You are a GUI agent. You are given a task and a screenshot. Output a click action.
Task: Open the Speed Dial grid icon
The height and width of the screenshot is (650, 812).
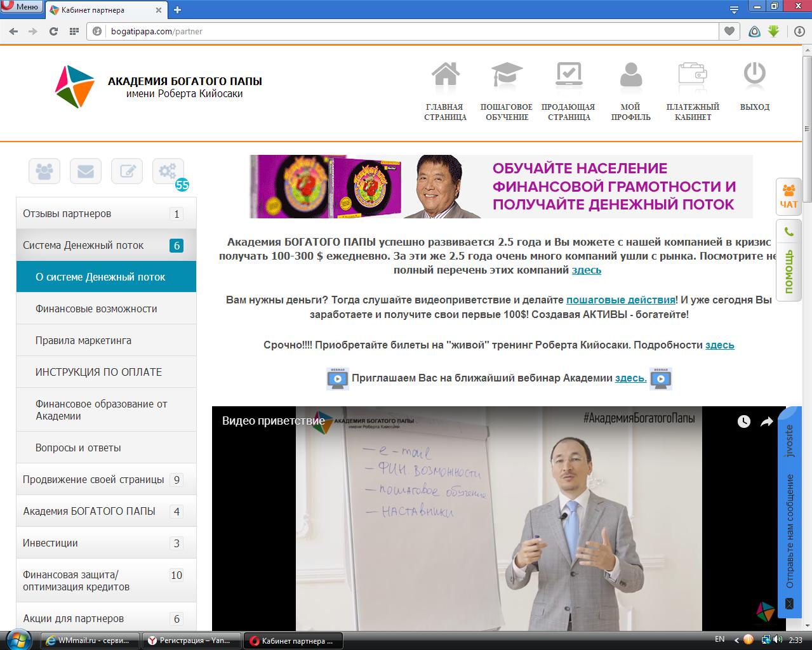(74, 31)
